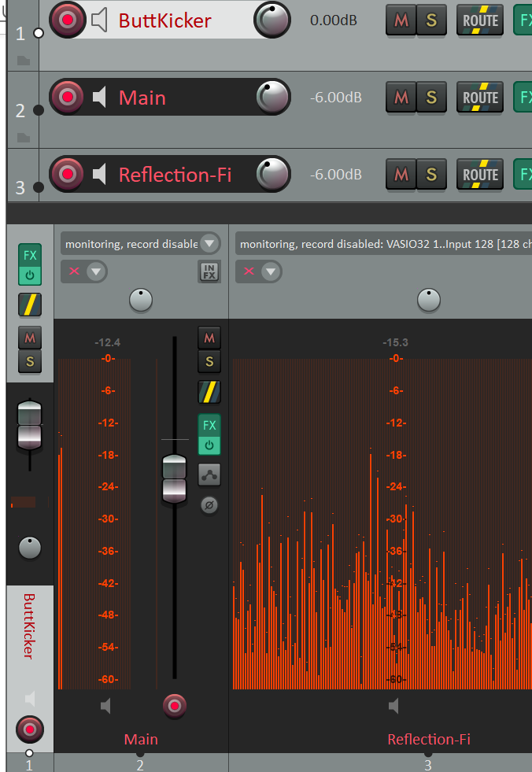Click Reflection-Fi mixer pan knob
This screenshot has width=532, height=772.
tap(429, 300)
